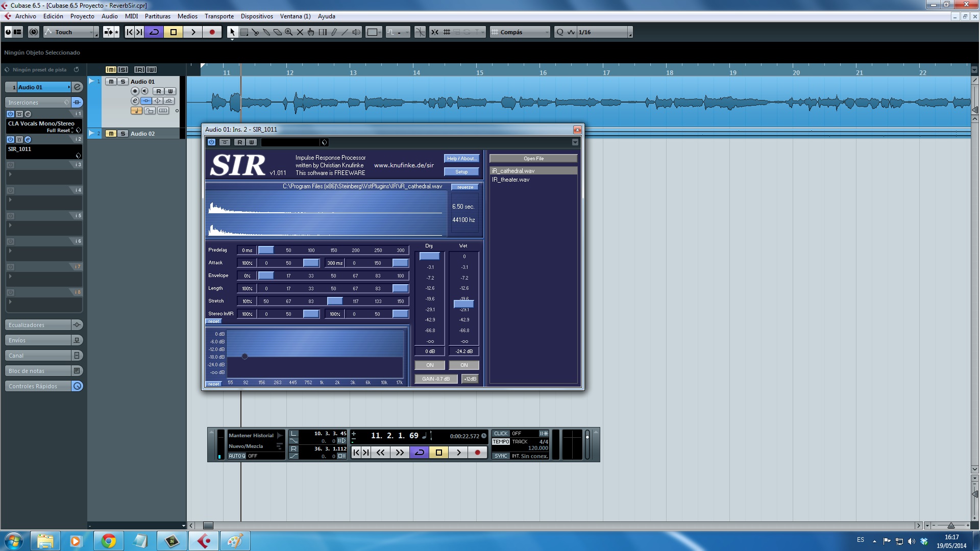Select IR_theater.wav impulse file
This screenshot has height=551, width=980.
(511, 180)
